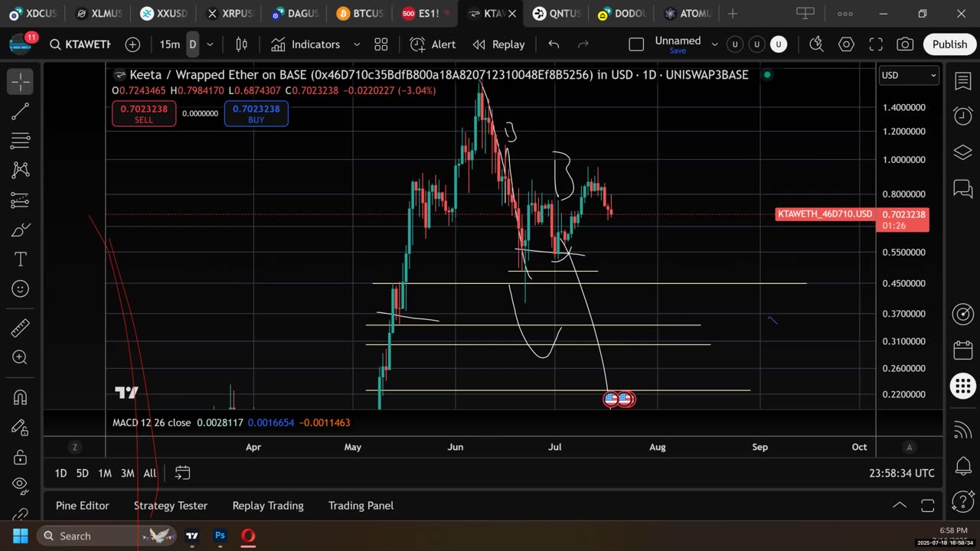Open the USD currency dropdown

908,75
